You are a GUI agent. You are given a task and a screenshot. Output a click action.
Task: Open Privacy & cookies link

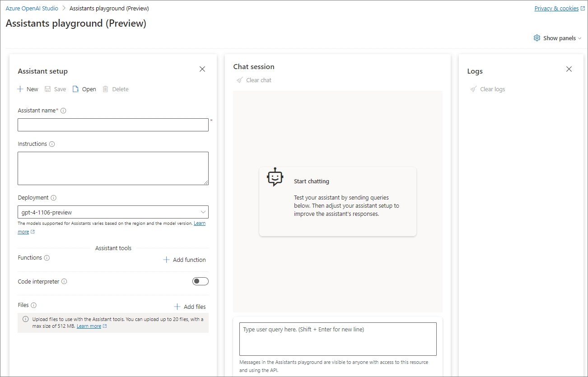pos(556,8)
